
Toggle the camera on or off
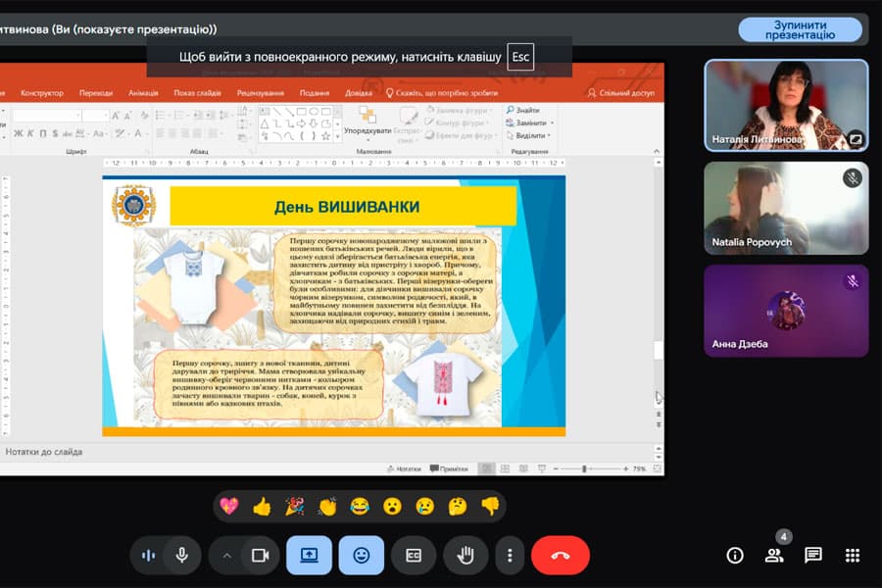coord(260,556)
